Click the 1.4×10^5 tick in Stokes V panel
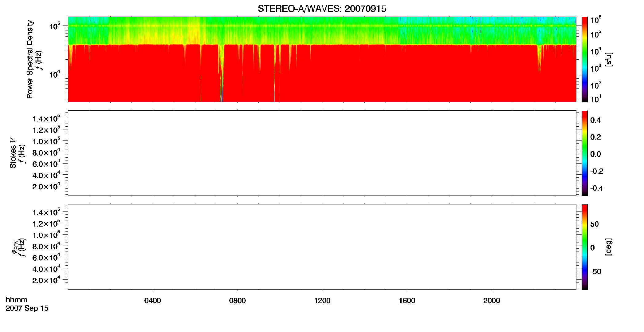 (46, 118)
